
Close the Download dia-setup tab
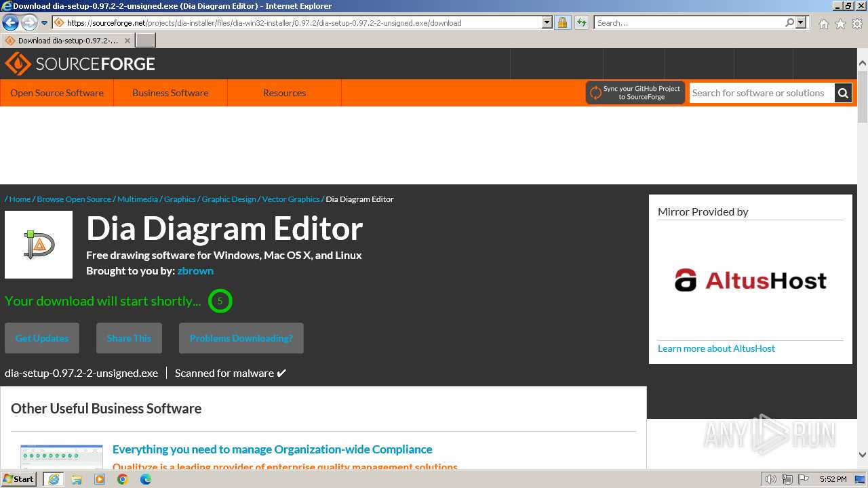(127, 41)
